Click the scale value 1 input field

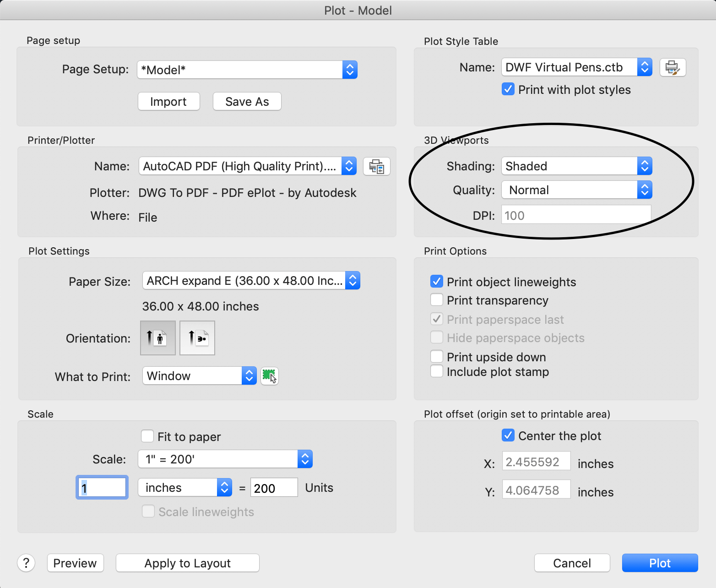tap(102, 487)
